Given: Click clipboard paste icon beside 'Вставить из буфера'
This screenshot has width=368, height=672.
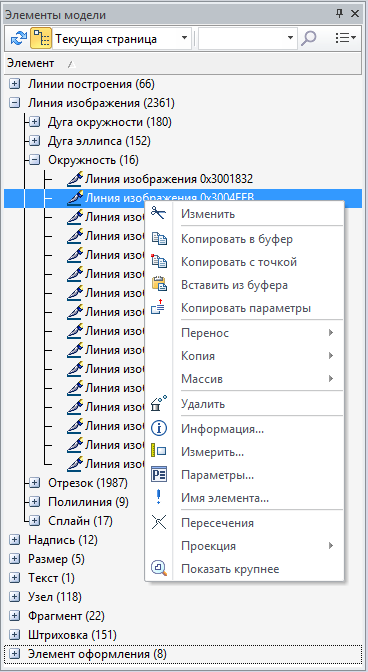Looking at the screenshot, I should click(x=159, y=285).
